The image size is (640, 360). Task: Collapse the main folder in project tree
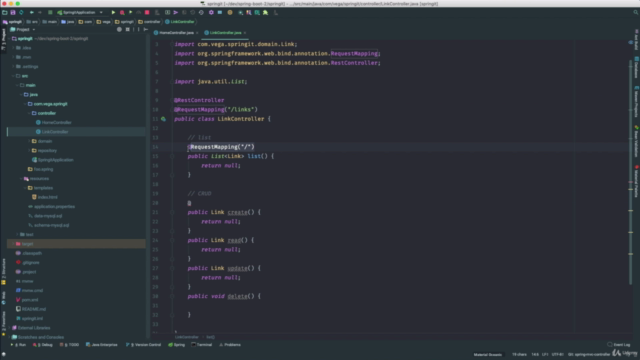click(x=17, y=85)
